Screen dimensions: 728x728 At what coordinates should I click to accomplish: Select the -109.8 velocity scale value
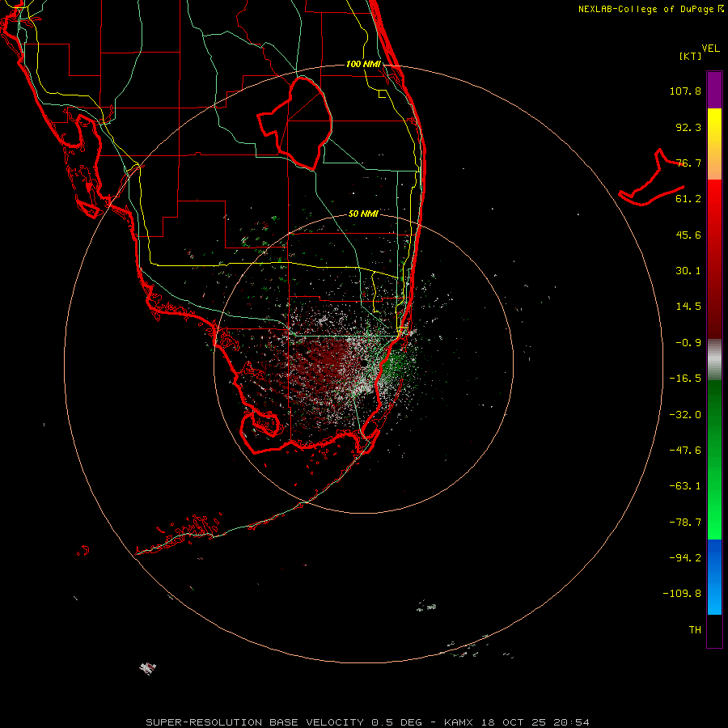[x=682, y=594]
